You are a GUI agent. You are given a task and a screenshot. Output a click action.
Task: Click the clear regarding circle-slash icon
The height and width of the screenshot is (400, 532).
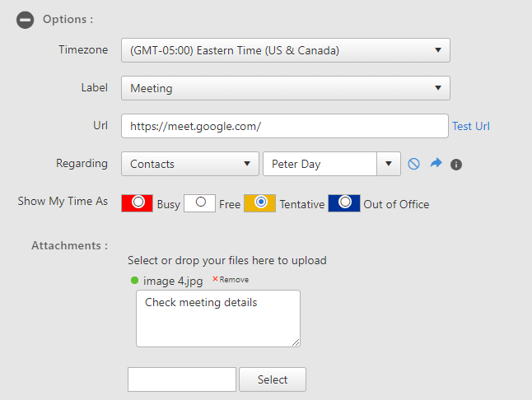tap(413, 164)
